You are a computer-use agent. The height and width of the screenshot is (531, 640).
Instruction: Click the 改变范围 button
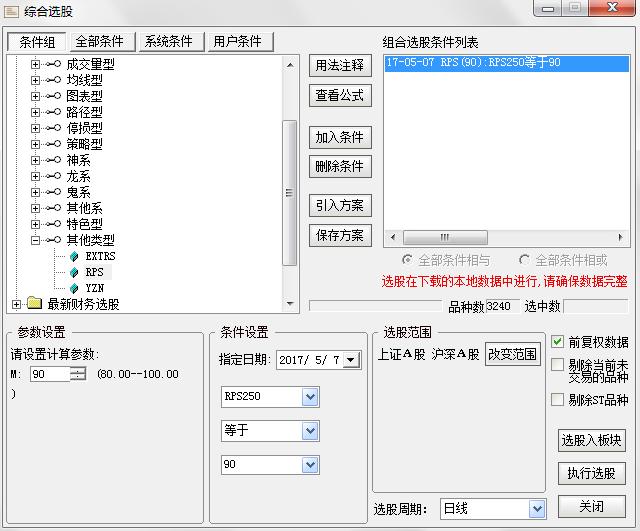[513, 354]
